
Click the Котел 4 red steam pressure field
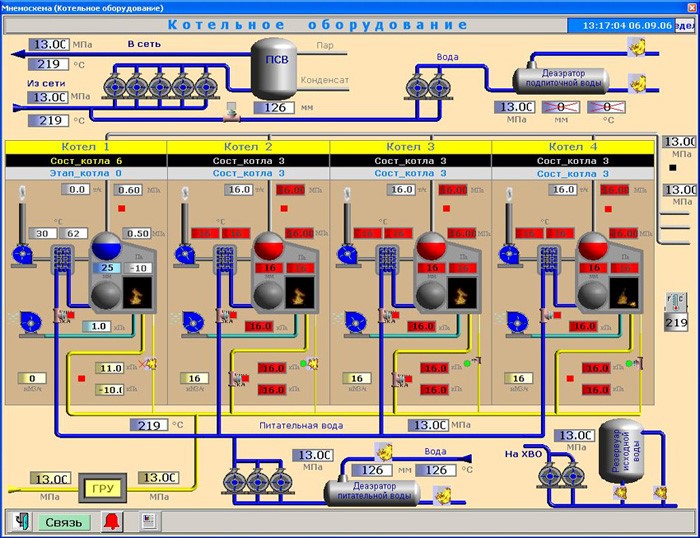(615, 190)
